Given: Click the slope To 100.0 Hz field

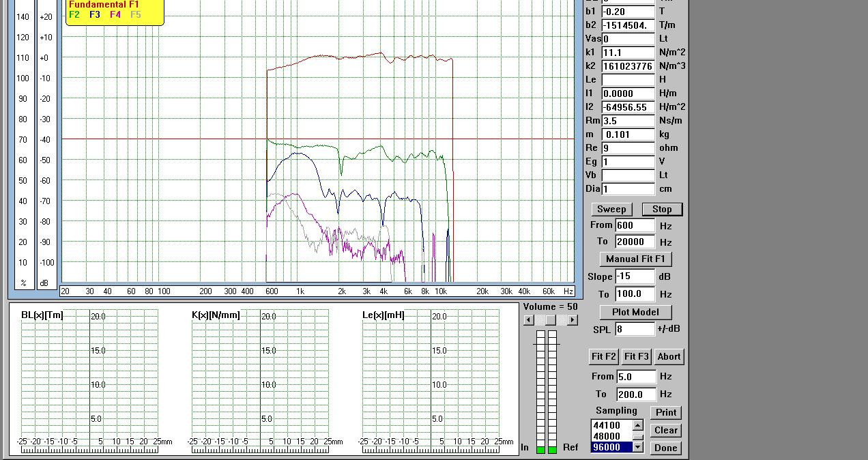Looking at the screenshot, I should (x=635, y=294).
